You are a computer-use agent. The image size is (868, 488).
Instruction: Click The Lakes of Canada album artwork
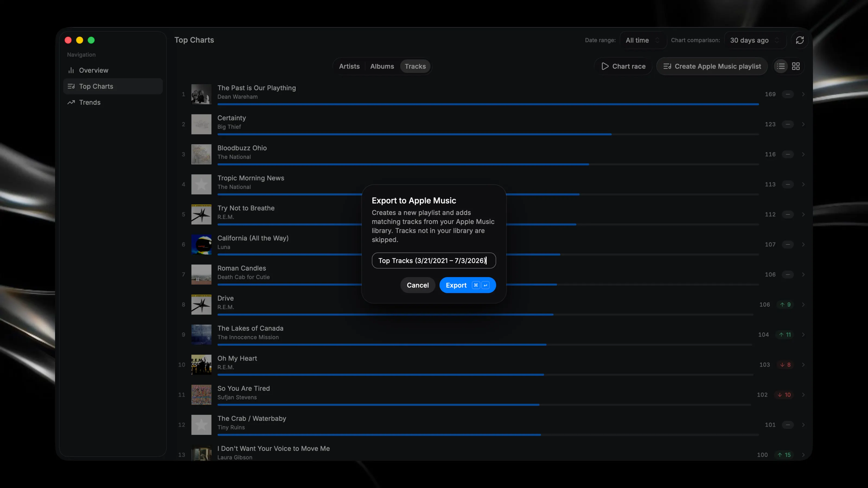click(x=201, y=335)
